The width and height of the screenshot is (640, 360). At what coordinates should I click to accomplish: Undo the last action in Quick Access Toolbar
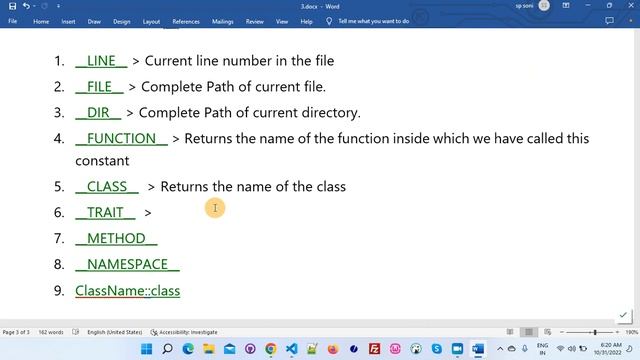click(x=26, y=6)
